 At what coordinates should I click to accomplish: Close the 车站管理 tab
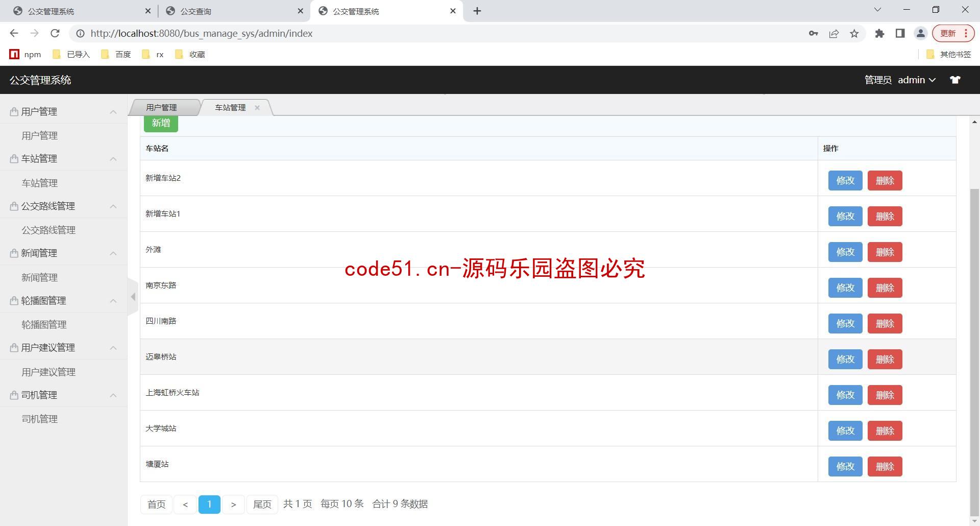(257, 107)
